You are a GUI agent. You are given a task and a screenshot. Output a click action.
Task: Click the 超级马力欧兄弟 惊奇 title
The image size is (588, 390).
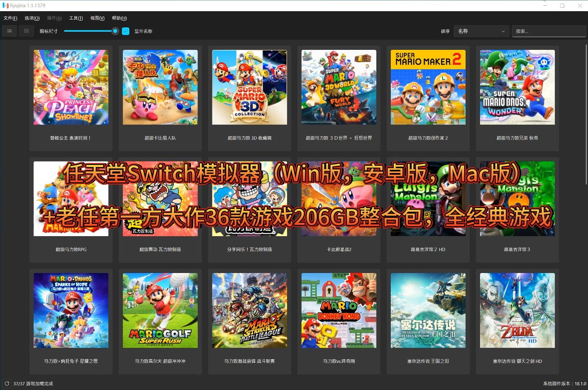(x=517, y=138)
